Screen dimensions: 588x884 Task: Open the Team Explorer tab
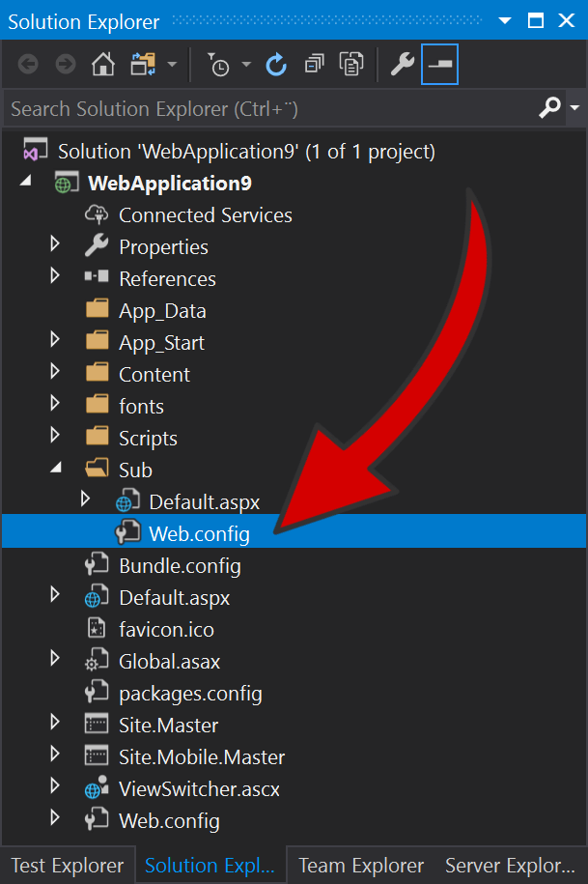360,865
